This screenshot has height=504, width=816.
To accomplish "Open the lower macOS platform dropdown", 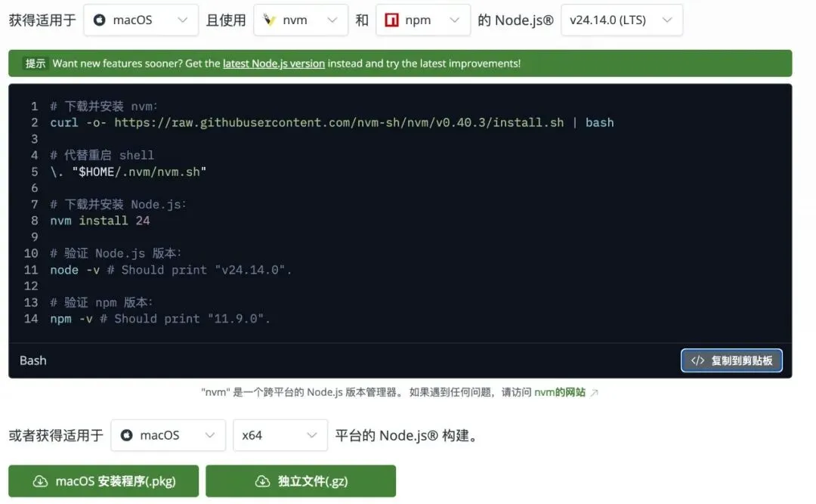I will 168,435.
